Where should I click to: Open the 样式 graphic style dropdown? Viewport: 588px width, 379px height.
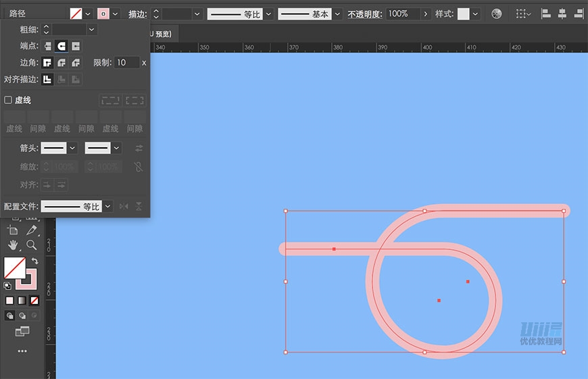pyautogui.click(x=476, y=14)
